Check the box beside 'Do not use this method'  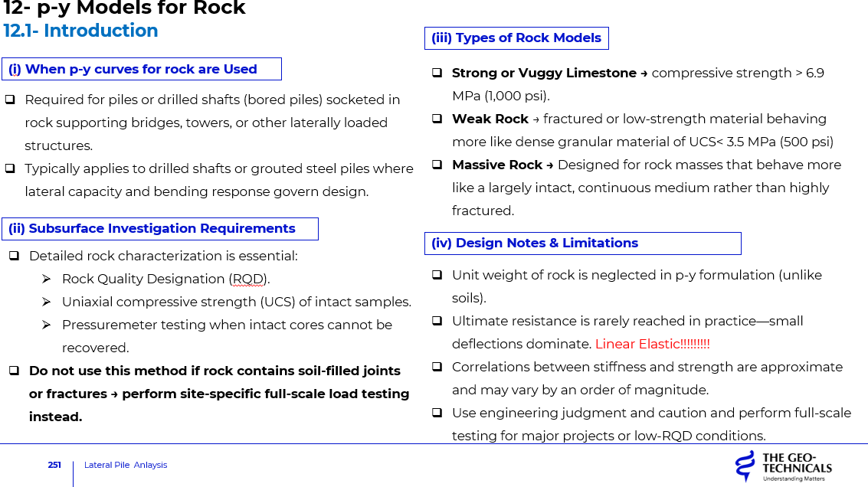click(14, 371)
